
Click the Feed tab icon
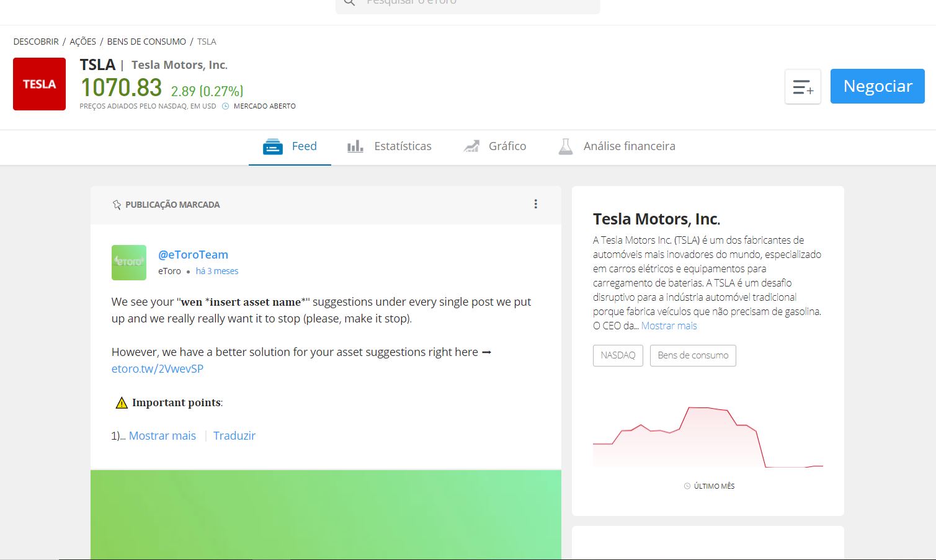[x=273, y=147]
